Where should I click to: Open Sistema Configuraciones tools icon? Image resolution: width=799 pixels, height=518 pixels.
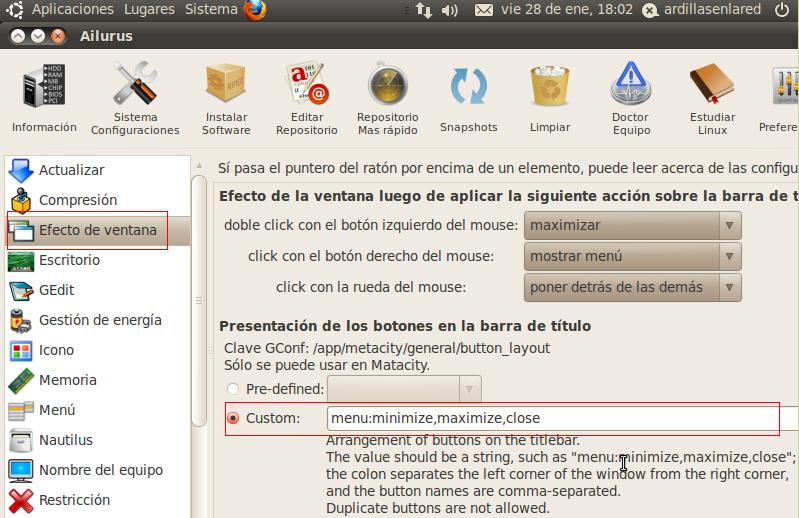point(135,83)
